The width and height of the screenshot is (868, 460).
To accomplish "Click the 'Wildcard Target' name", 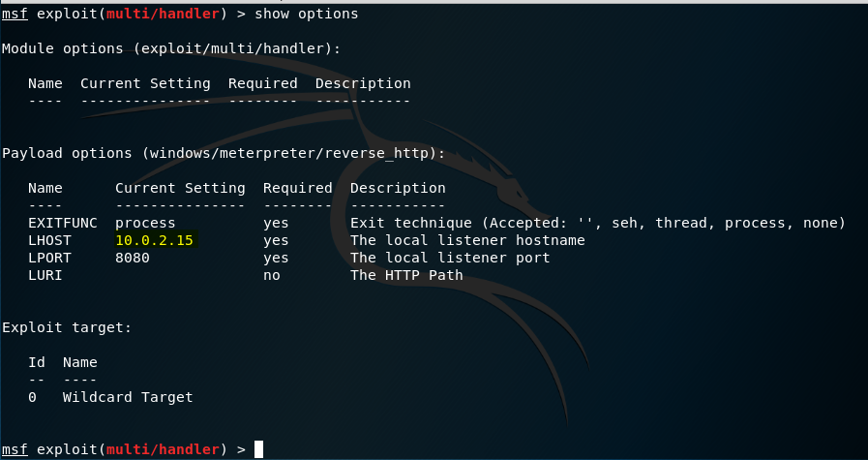I will [128, 397].
